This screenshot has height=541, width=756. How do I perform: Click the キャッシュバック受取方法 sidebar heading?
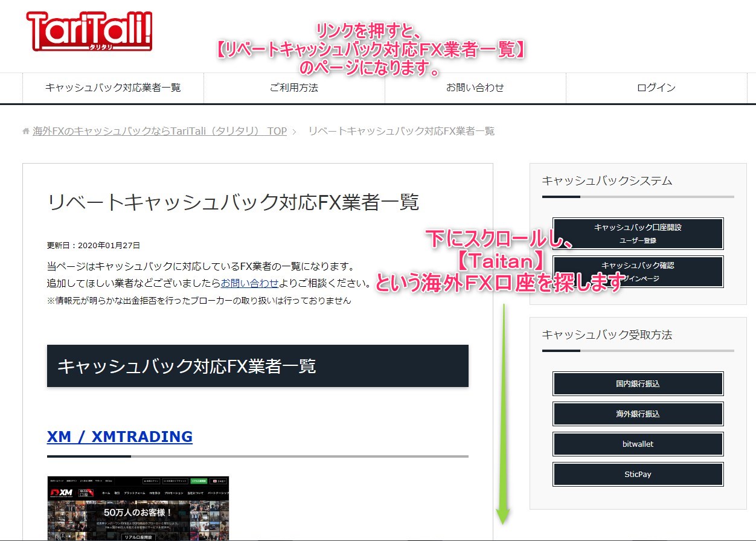click(607, 335)
